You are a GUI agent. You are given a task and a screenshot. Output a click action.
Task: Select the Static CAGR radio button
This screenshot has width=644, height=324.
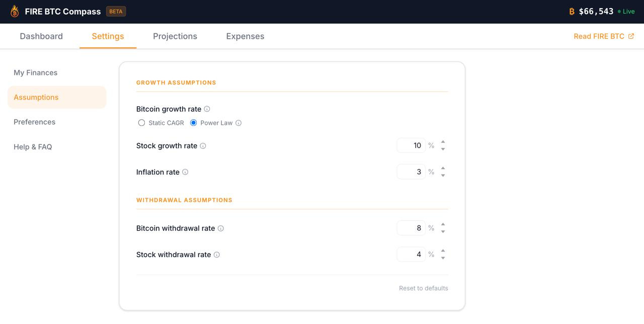click(141, 123)
